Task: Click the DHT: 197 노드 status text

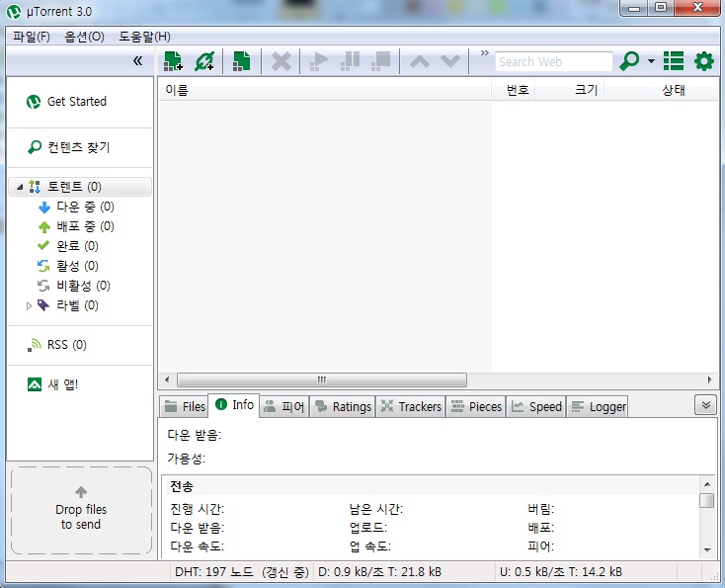Action: [242, 572]
